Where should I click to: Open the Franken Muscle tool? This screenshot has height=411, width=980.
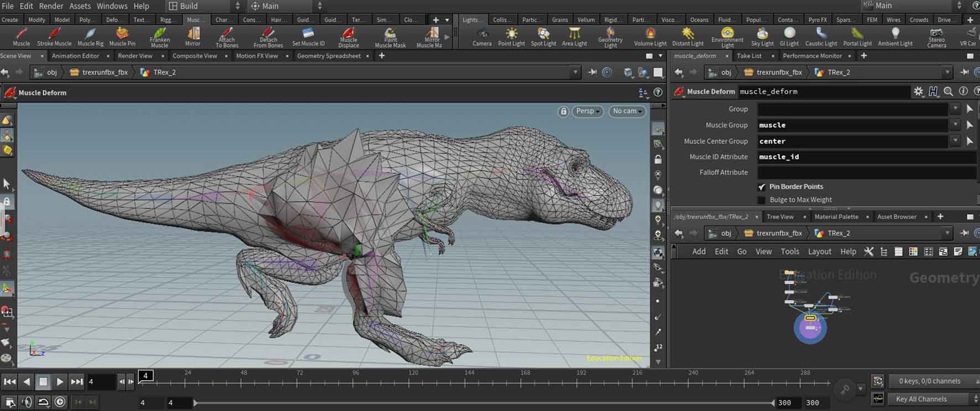click(x=159, y=37)
